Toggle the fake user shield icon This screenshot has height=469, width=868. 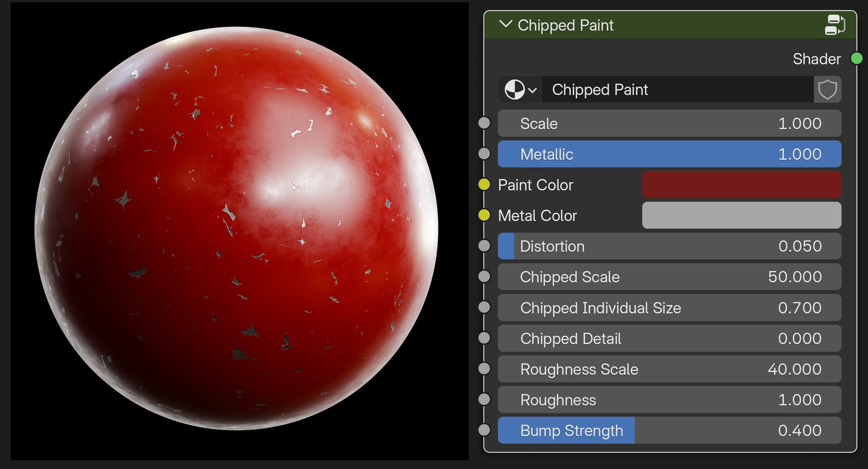click(827, 90)
